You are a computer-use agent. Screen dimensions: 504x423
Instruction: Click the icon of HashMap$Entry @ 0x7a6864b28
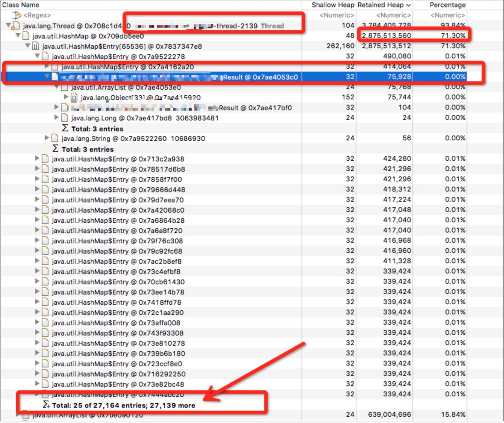(45, 220)
